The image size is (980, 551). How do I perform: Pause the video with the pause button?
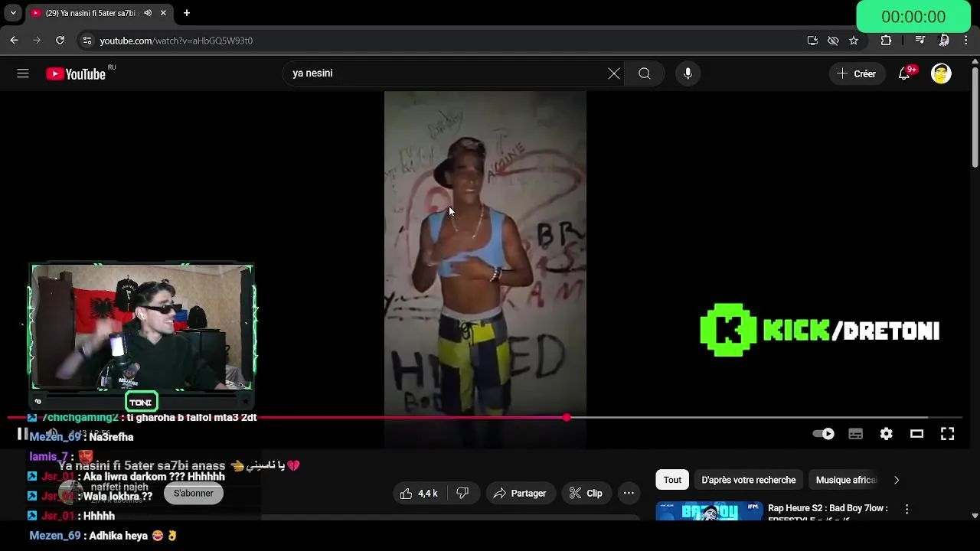[23, 434]
